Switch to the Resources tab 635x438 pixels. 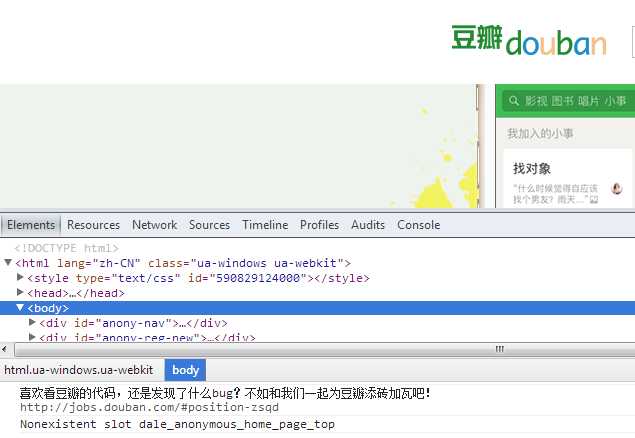(94, 225)
